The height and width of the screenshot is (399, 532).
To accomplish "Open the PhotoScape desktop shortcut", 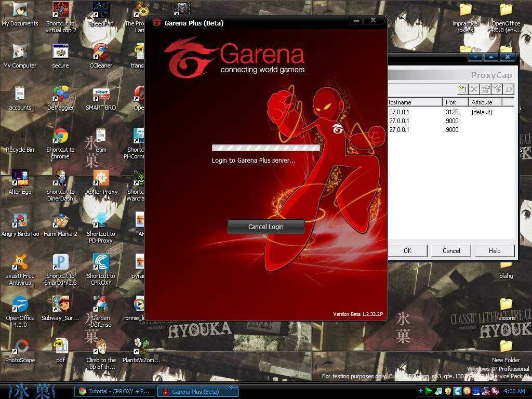I will click(20, 351).
